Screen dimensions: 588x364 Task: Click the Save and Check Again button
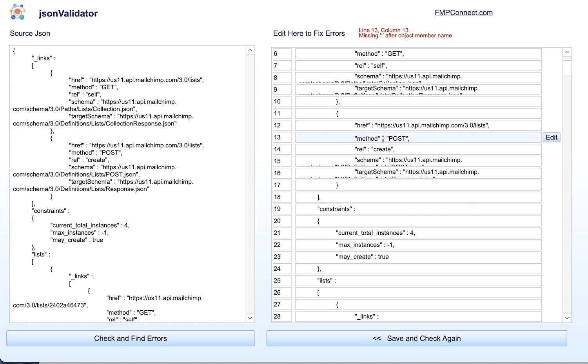(x=417, y=338)
